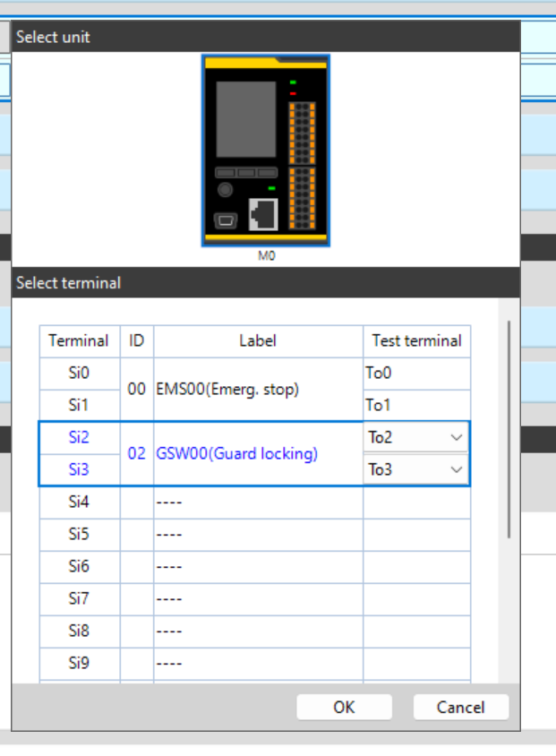The width and height of the screenshot is (556, 756).
Task: Click the ID column header
Action: click(x=137, y=341)
